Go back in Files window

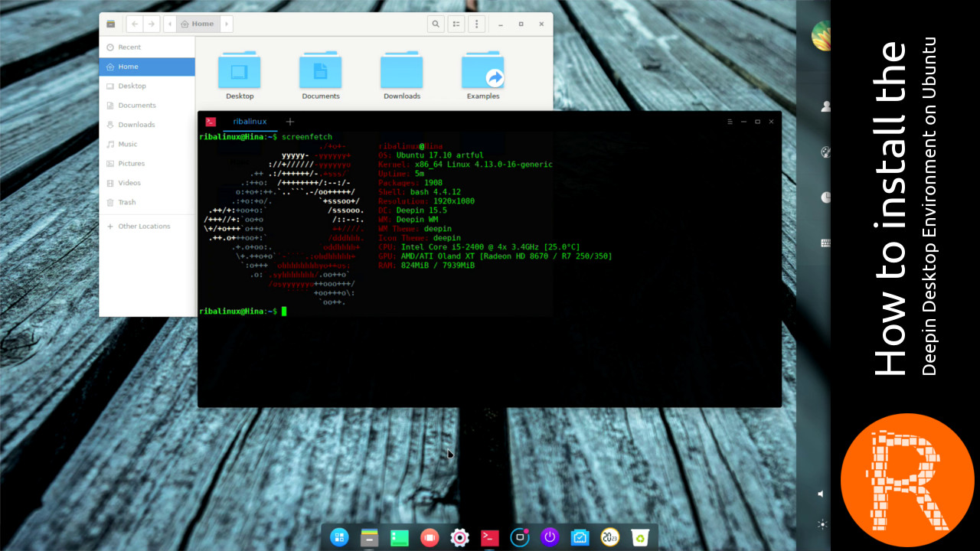[x=135, y=24]
